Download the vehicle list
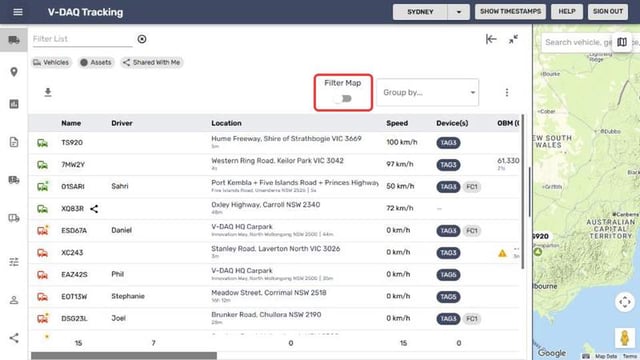Image resolution: width=640 pixels, height=360 pixels. (x=48, y=92)
